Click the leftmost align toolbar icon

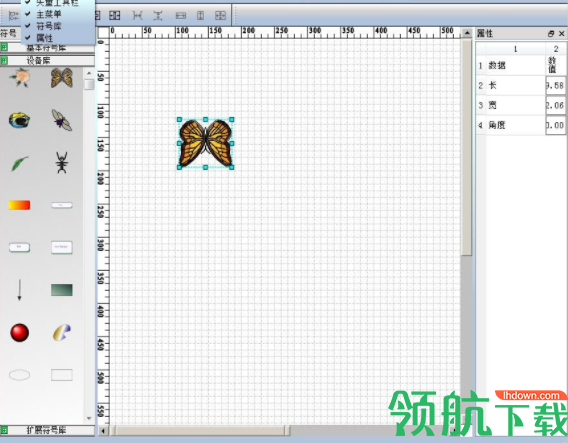click(14, 15)
